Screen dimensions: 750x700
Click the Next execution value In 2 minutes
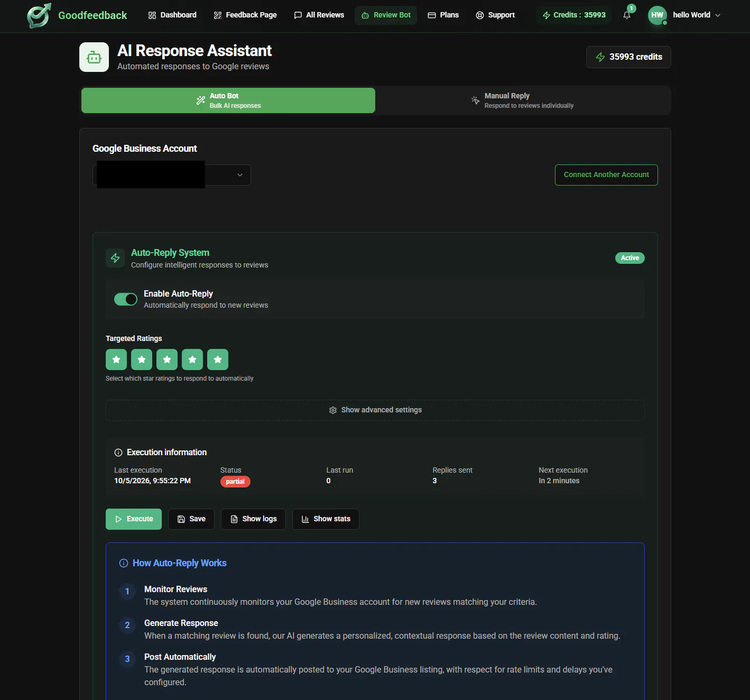(559, 481)
